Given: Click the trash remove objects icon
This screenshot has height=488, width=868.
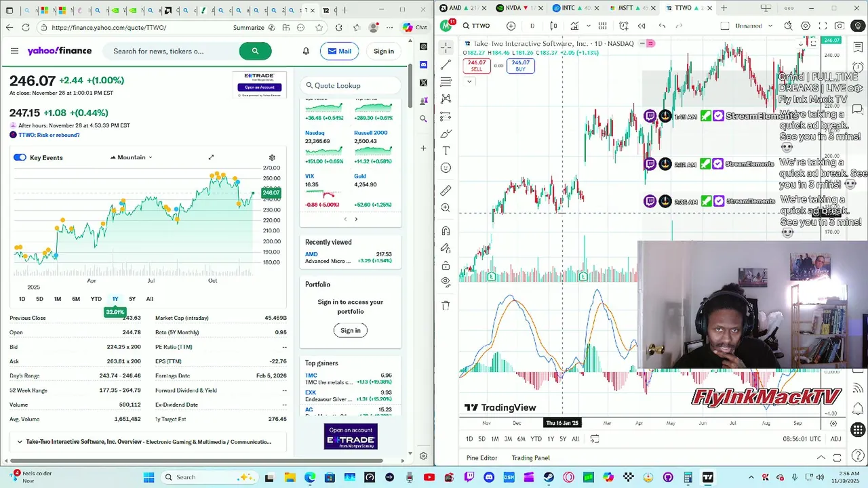Looking at the screenshot, I should click(446, 306).
